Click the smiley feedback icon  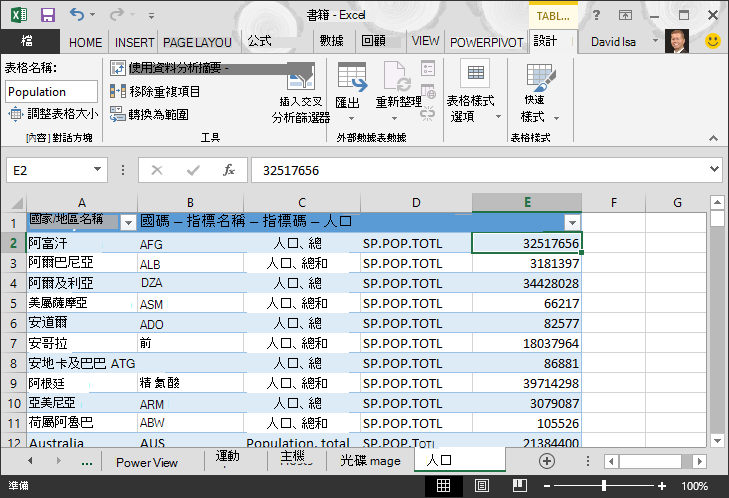pyautogui.click(x=713, y=41)
